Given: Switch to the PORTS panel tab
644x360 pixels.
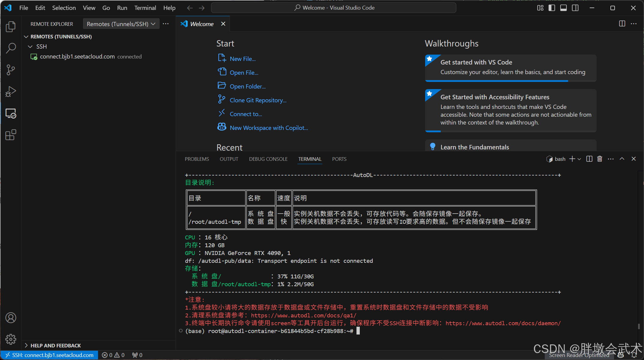Looking at the screenshot, I should (x=339, y=159).
